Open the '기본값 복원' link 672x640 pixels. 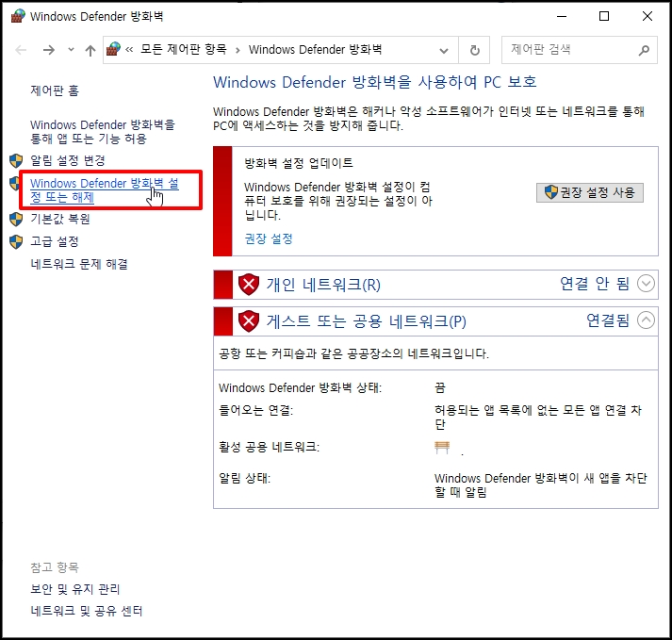[x=60, y=219]
